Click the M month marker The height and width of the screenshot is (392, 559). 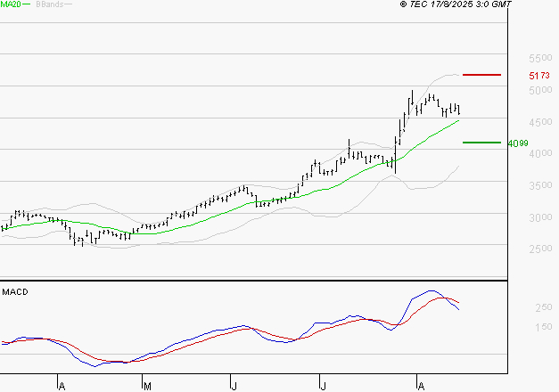click(x=147, y=387)
